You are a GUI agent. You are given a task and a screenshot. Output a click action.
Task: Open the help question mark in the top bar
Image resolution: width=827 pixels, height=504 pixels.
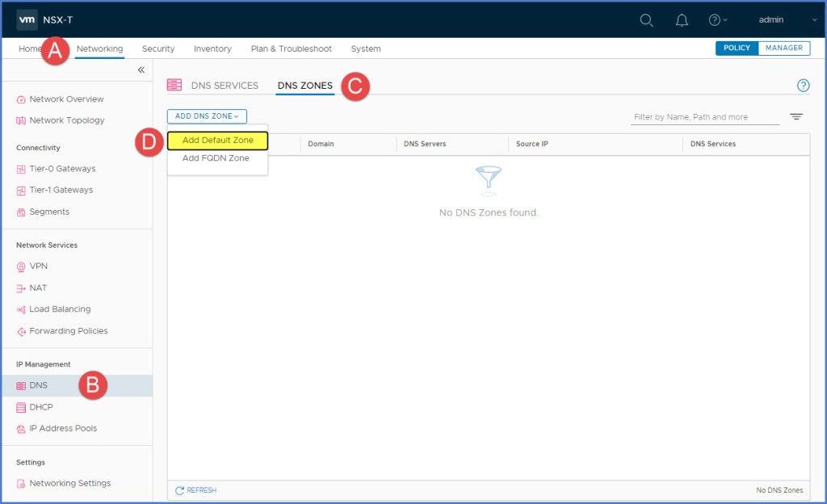pos(714,19)
